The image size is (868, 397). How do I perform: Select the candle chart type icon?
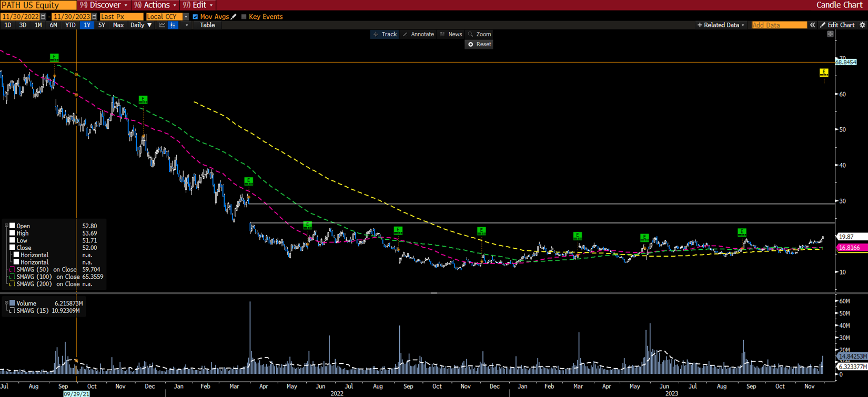(173, 25)
